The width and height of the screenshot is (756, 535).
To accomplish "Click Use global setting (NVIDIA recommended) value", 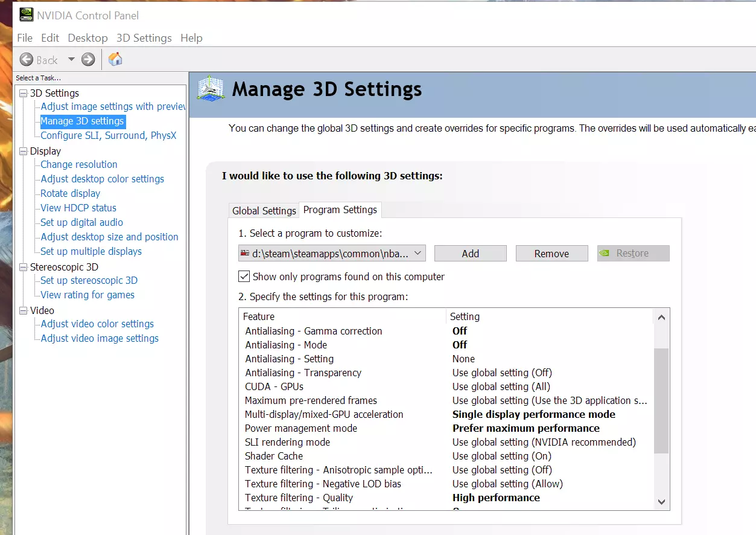I will 544,442.
